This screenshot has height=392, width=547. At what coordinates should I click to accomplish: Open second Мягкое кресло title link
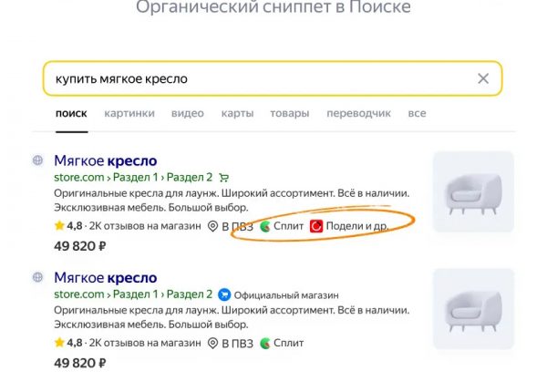pos(105,277)
